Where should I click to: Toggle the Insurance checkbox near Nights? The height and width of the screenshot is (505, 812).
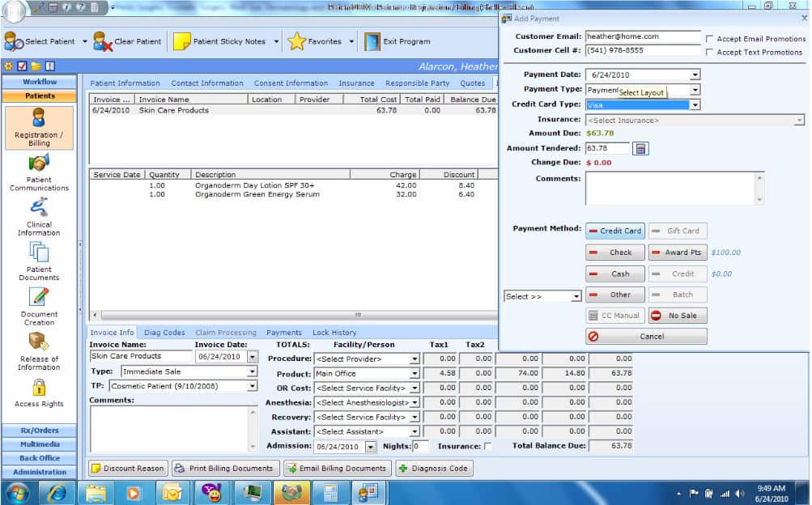(x=487, y=446)
